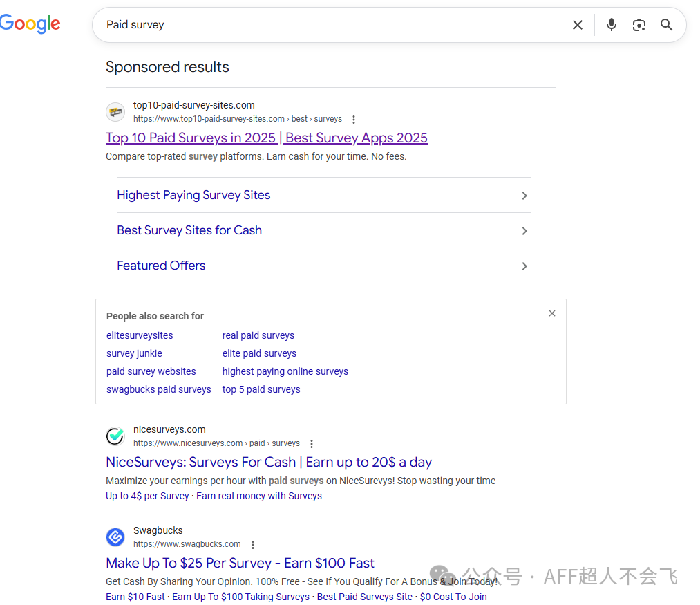Expand Highest Paying Survey Sites chevron

524,196
